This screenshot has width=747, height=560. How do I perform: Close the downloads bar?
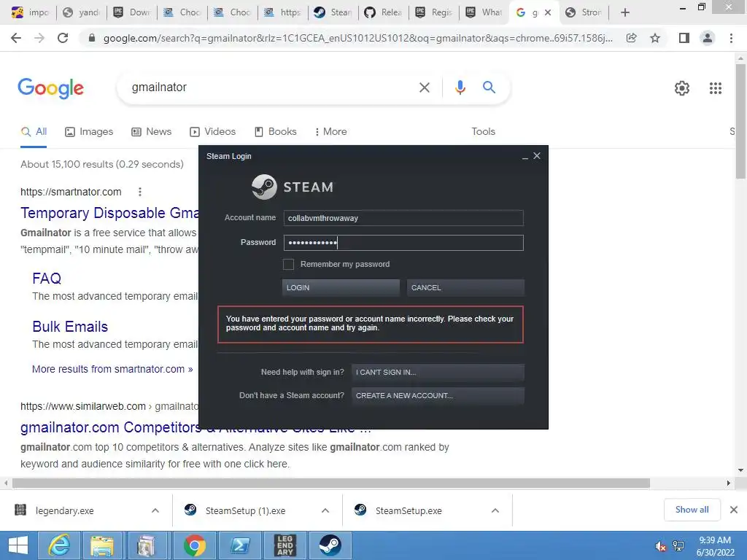(734, 510)
